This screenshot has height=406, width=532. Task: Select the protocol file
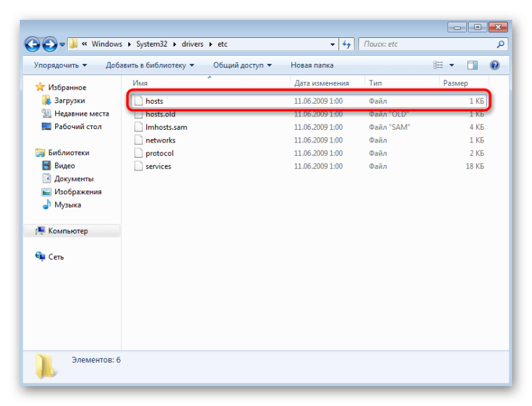(309, 153)
